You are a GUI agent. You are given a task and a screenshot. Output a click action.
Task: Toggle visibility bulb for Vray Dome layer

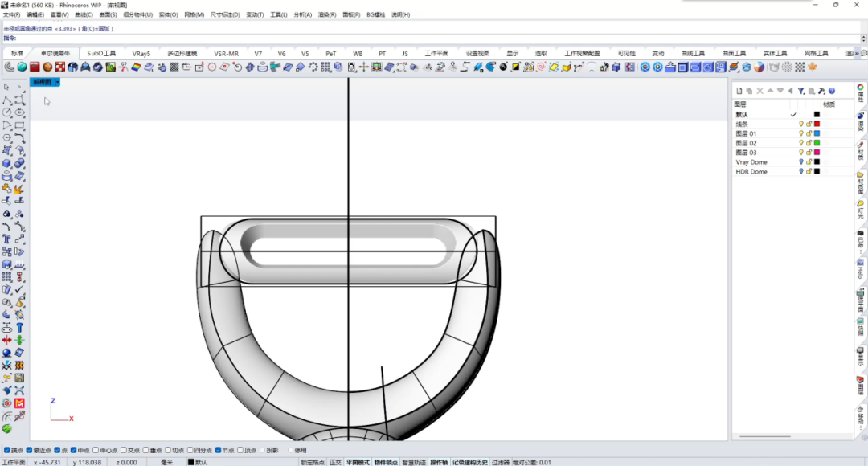800,162
